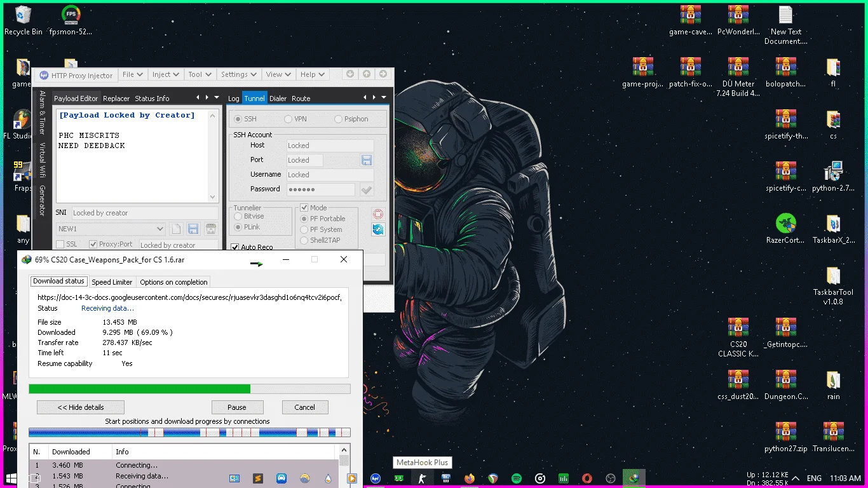The width and height of the screenshot is (868, 488).
Task: Click the Counter-Strike icon in taskbar
Action: pos(422,478)
